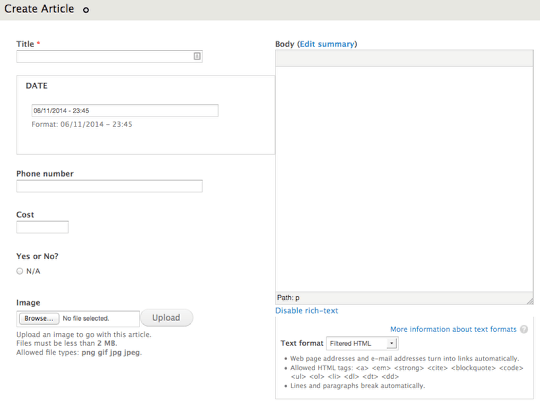Click the circle icon beside Create Article
Viewport: 540px width, 402px height.
86,10
